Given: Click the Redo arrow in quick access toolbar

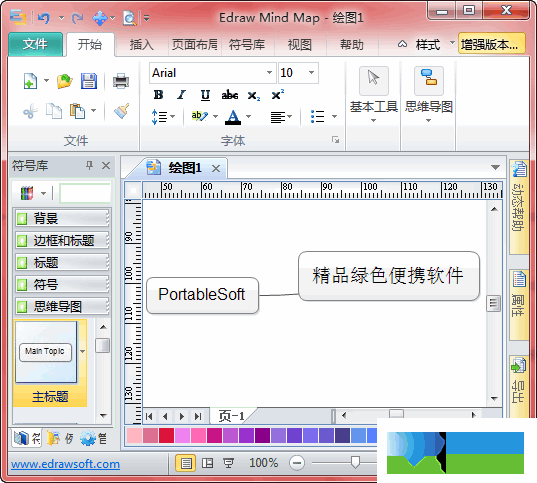Looking at the screenshot, I should (77, 17).
